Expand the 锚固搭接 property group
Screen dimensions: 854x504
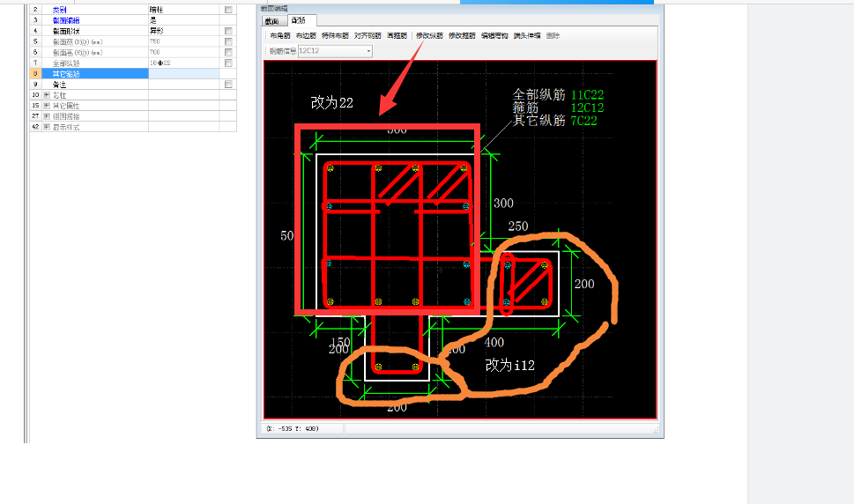coord(47,116)
